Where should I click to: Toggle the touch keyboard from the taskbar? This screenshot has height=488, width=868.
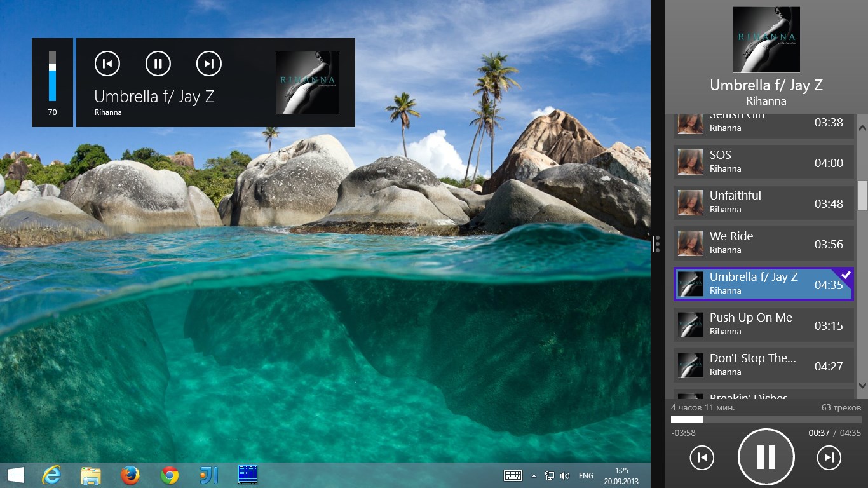(x=513, y=475)
